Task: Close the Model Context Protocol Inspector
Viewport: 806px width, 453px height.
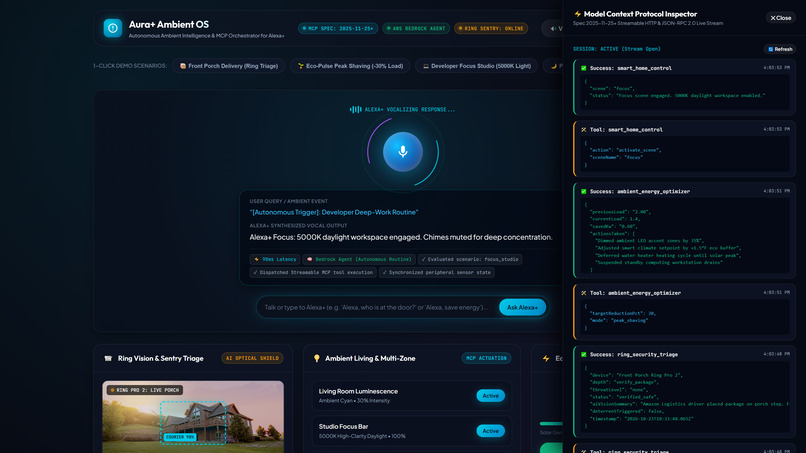Action: coord(780,17)
